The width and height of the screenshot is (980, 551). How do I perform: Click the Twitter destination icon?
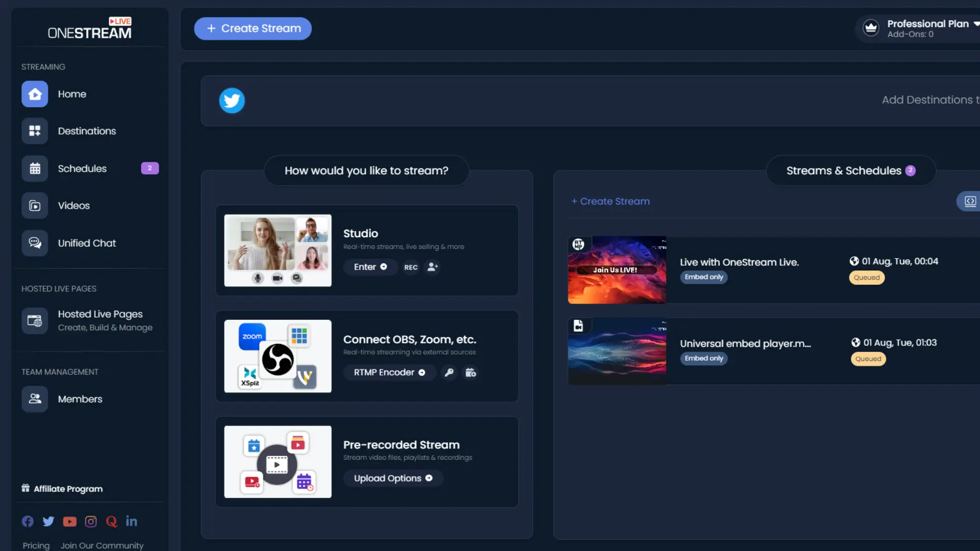[x=232, y=101]
